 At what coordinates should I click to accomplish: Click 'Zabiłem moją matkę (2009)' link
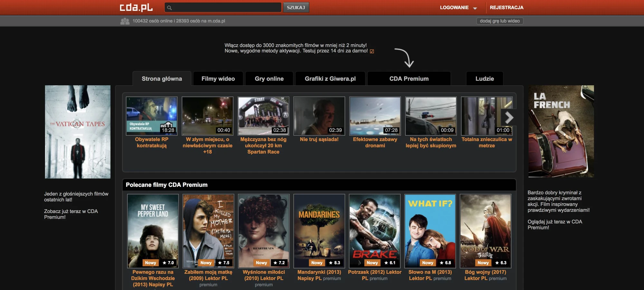208,275
